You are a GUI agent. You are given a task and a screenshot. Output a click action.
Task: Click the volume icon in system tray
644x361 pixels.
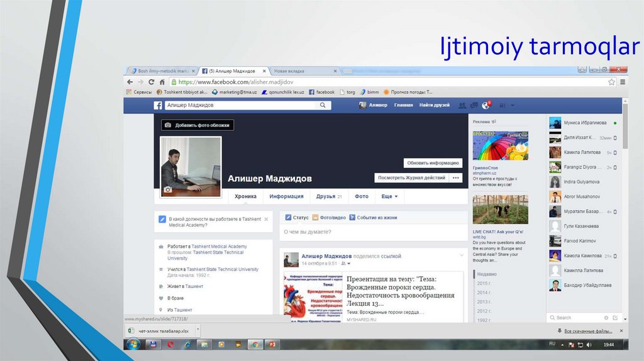click(x=589, y=345)
